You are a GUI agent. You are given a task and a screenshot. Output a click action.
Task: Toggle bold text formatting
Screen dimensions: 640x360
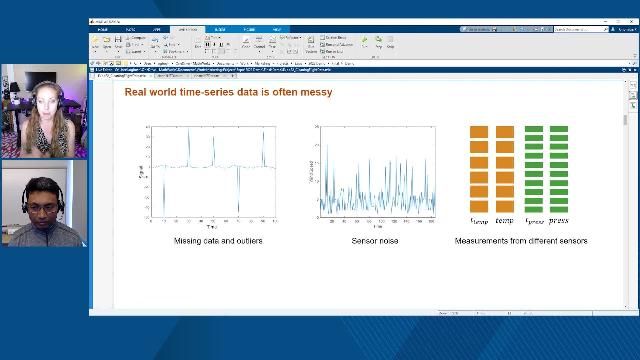click(208, 44)
